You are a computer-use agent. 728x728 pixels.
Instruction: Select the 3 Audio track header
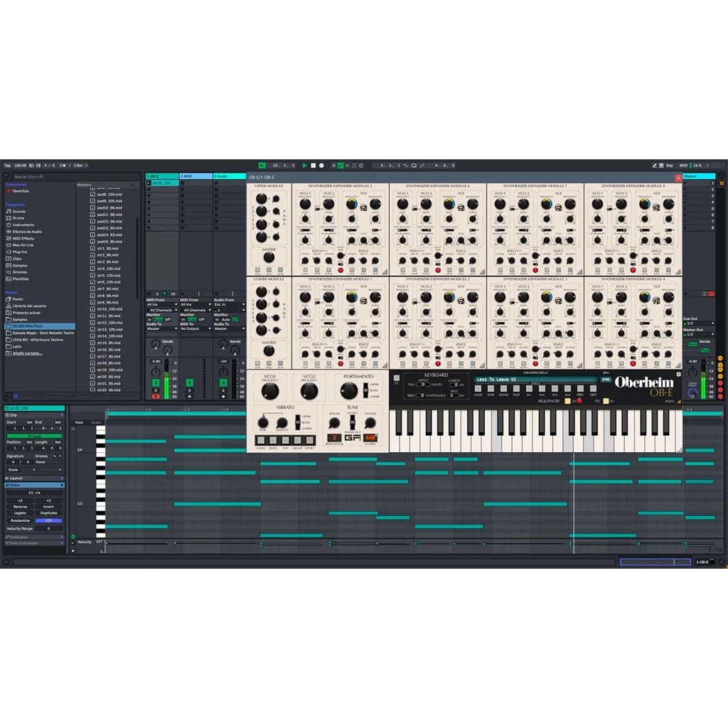tap(230, 176)
